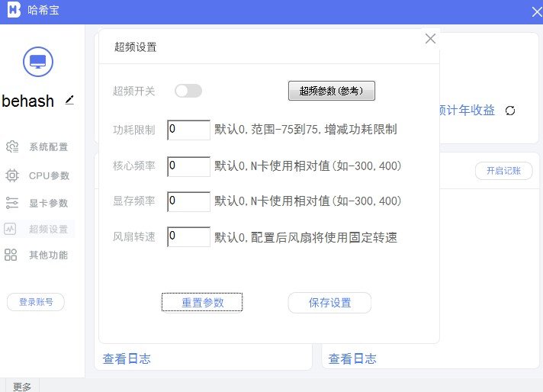Click the monitor avatar icon
Image resolution: width=543 pixels, height=392 pixels.
click(x=38, y=62)
